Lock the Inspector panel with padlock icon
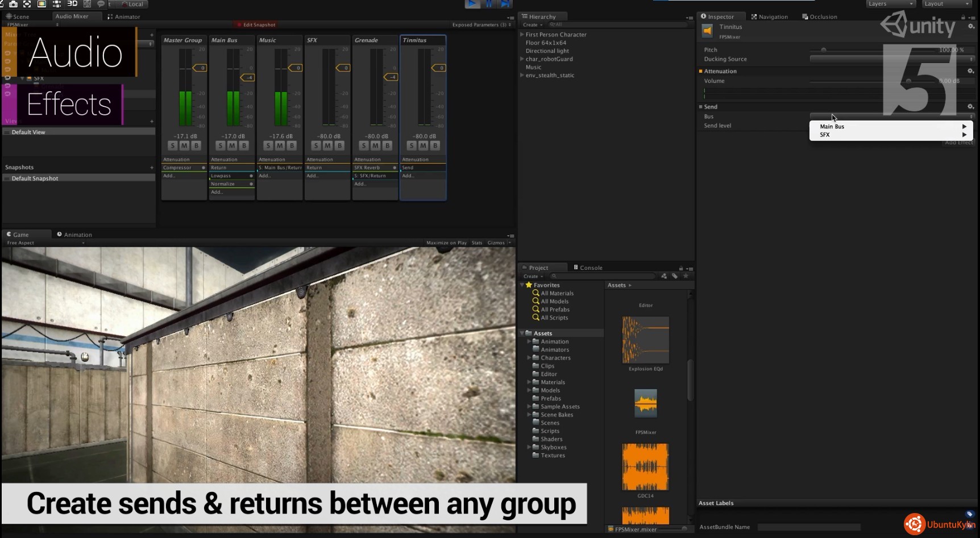 [963, 17]
